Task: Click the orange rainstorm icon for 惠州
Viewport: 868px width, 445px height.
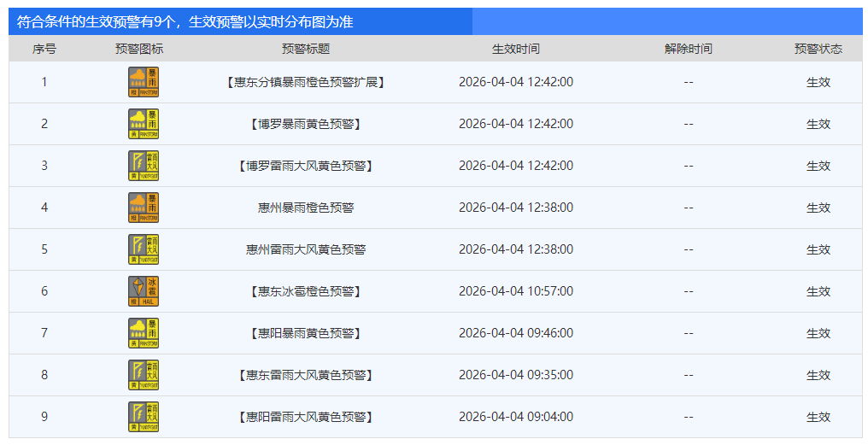Action: [x=144, y=208]
